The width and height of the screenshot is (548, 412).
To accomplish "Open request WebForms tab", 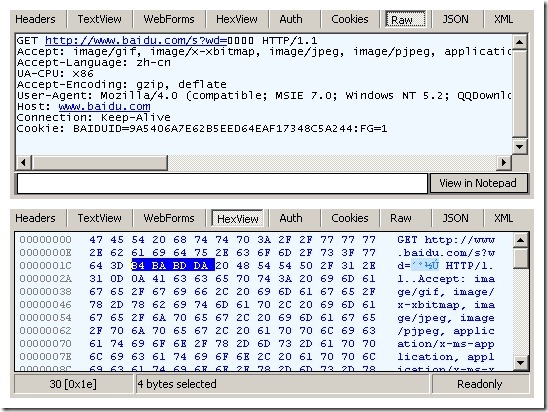I will pos(169,19).
